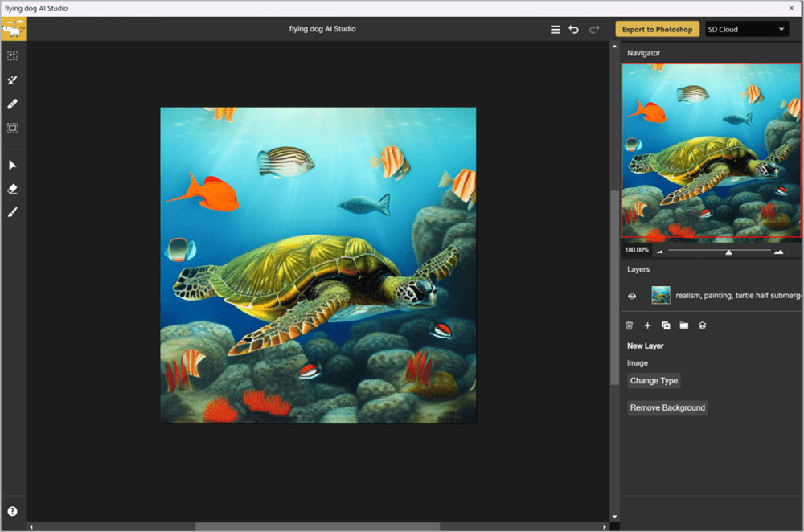Click the flying dog logo icon

(x=14, y=29)
